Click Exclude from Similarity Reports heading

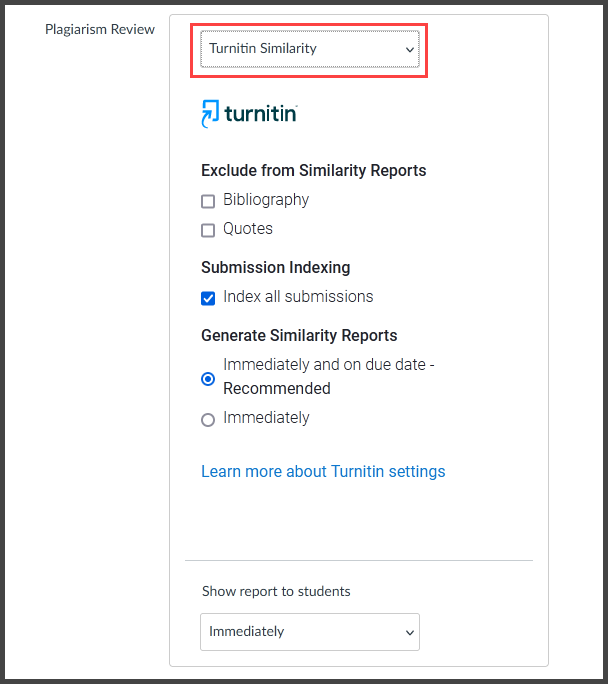coord(314,171)
